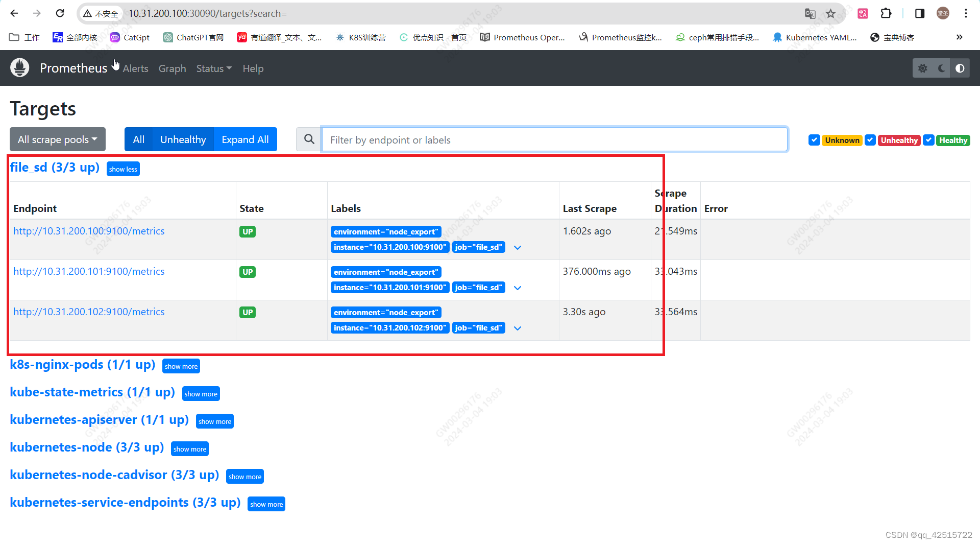Open the 优点知识 - 首页 bookmark
The height and width of the screenshot is (544, 980).
click(433, 37)
